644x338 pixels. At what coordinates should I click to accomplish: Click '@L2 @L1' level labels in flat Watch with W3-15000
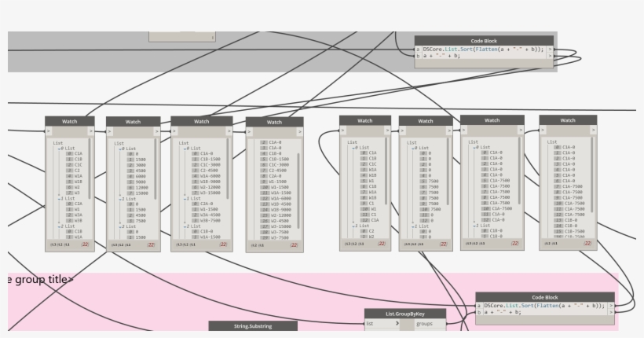tap(258, 245)
